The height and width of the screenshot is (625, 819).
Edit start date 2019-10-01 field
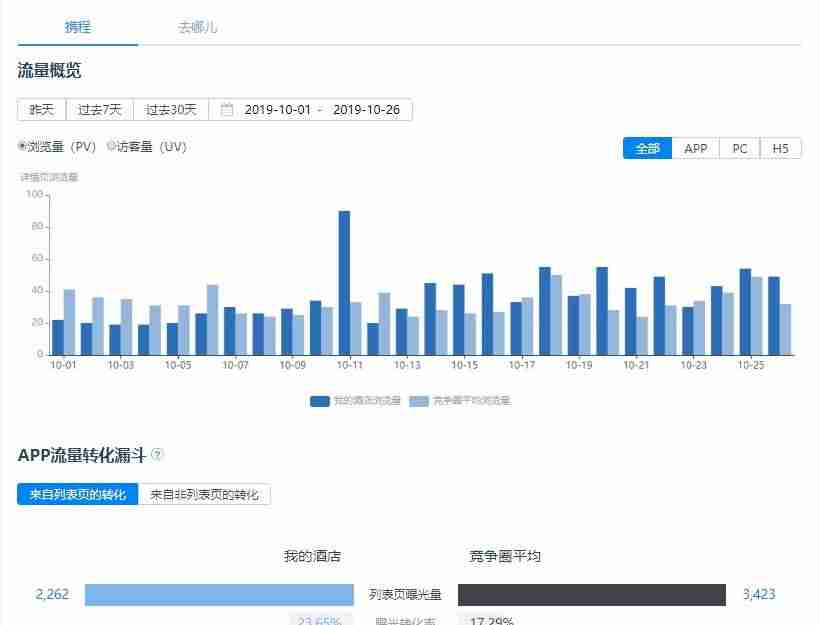click(x=277, y=110)
